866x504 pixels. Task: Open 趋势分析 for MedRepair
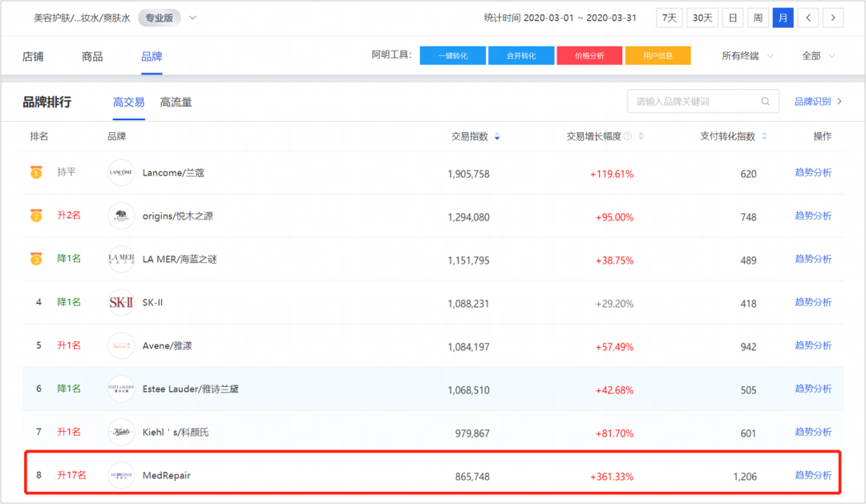tap(813, 475)
